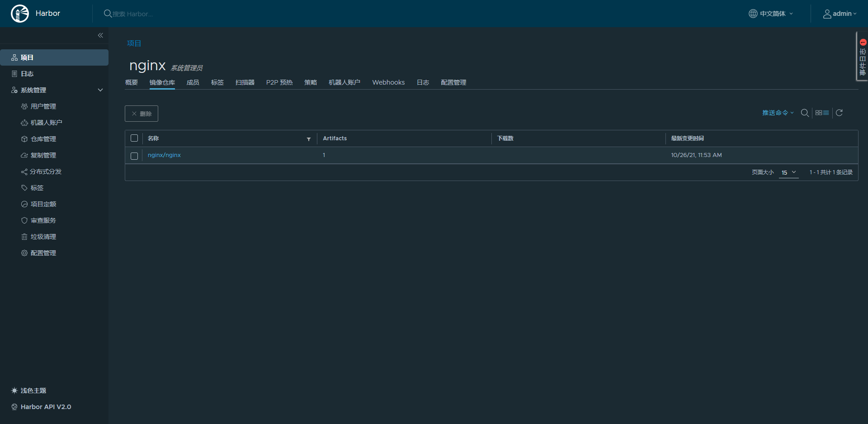Switch to the 概要 tab

click(132, 82)
